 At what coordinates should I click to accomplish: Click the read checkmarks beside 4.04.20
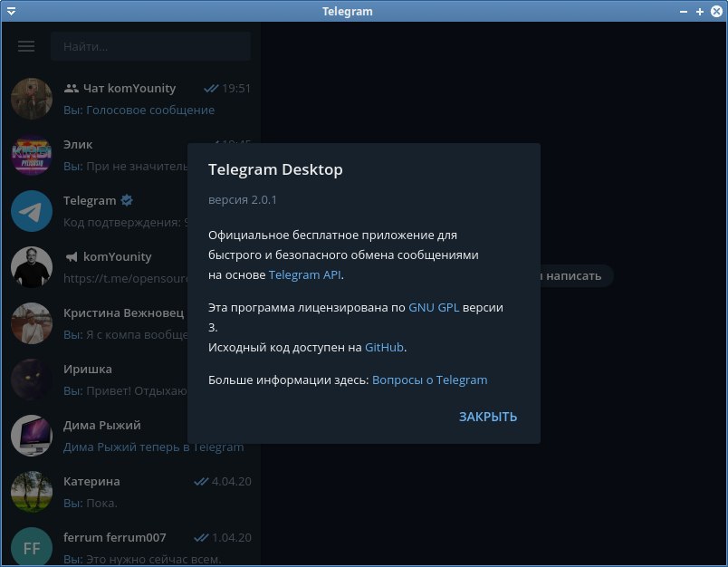pos(201,482)
